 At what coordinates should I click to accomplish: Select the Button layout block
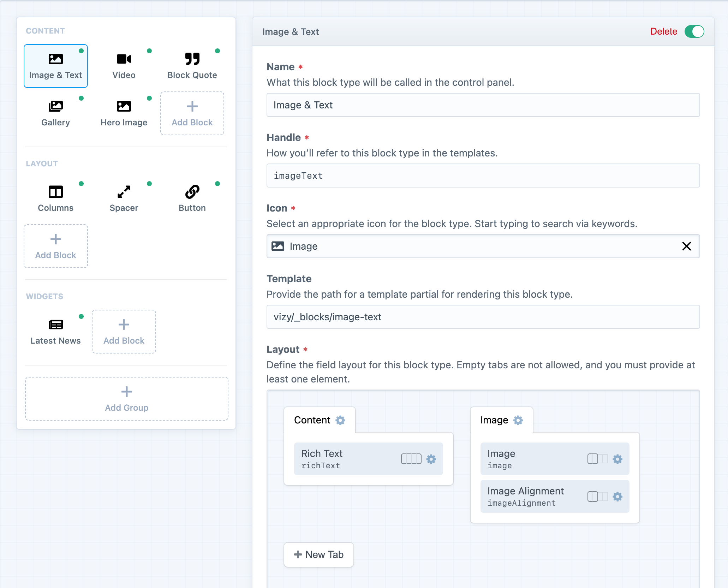click(192, 199)
